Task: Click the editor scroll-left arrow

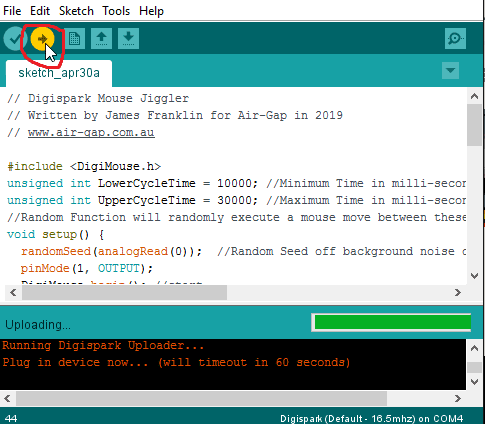Action: (x=13, y=293)
